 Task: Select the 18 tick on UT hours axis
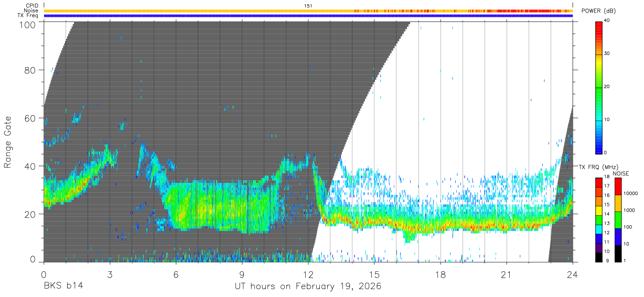[x=440, y=274]
